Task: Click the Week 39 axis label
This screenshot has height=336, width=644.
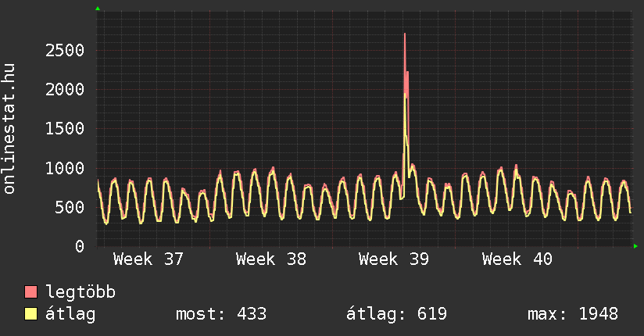Action: (x=394, y=259)
